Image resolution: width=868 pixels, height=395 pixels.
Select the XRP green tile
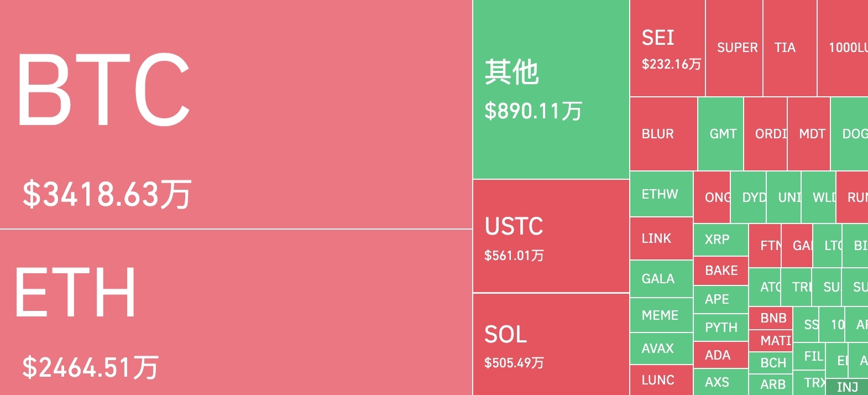coord(721,240)
